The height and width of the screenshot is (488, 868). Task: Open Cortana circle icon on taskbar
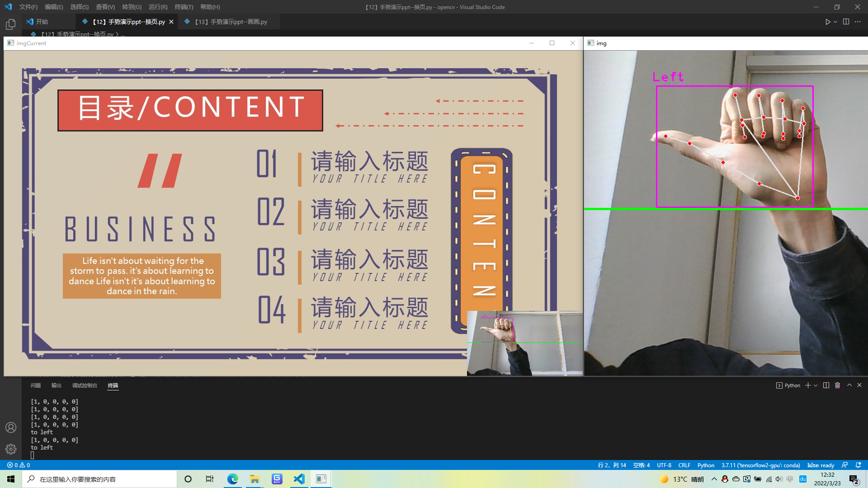pos(188,479)
